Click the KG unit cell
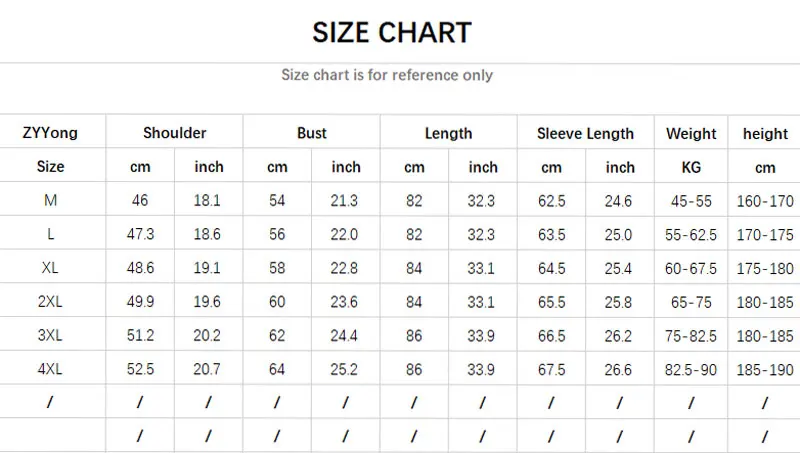The image size is (800, 453). (x=691, y=167)
